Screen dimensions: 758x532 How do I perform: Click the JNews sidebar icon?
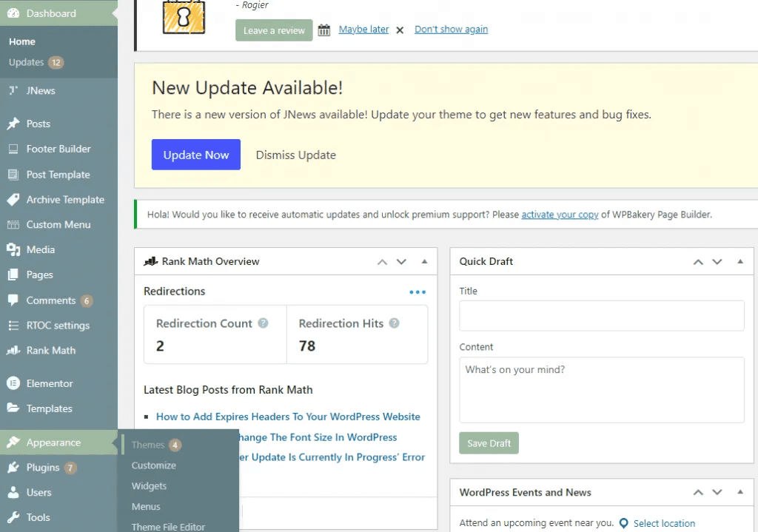click(13, 90)
